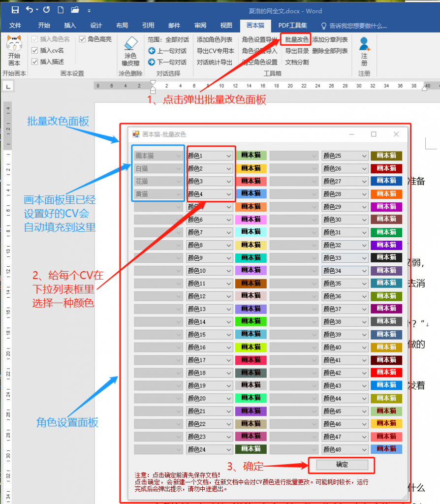The width and height of the screenshot is (440, 504).
Task: Click the 画本猫-批量改色 dialog app icon
Action: 136,134
